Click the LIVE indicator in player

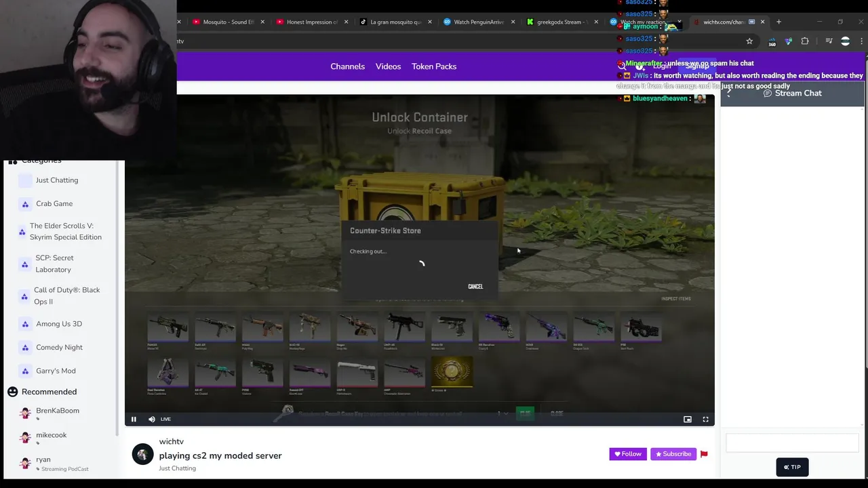[165, 420]
